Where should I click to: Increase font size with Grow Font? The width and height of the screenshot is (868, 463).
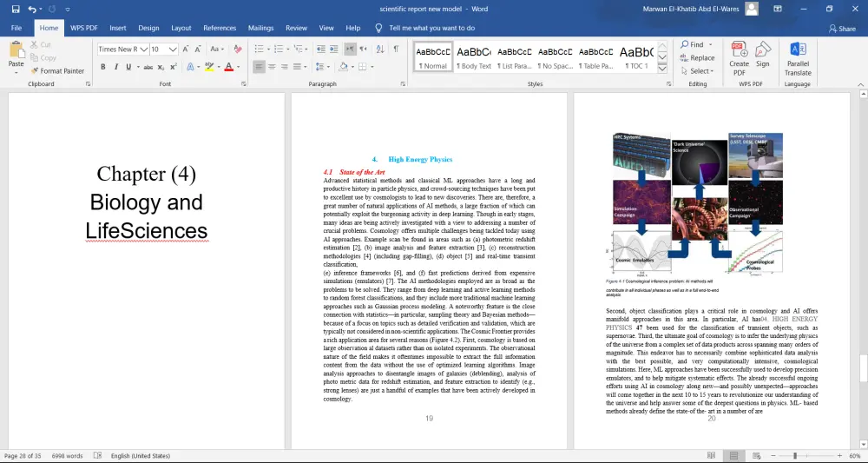click(x=186, y=50)
